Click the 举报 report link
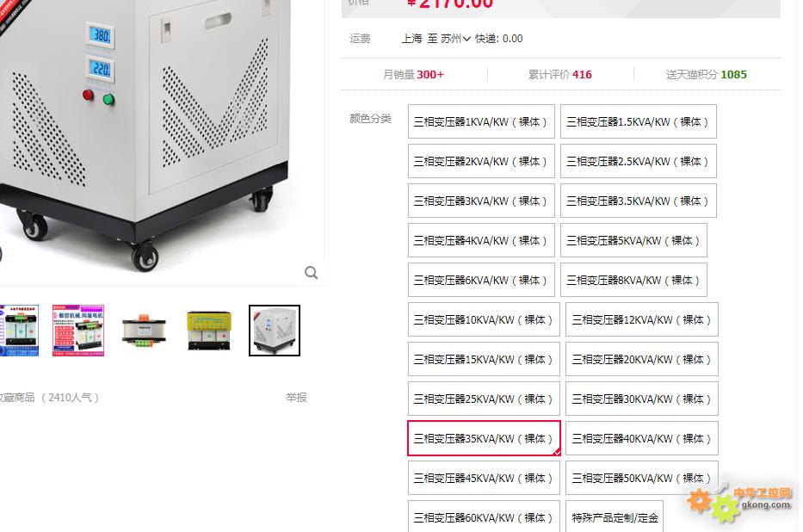Image resolution: width=803 pixels, height=532 pixels. pos(296,398)
